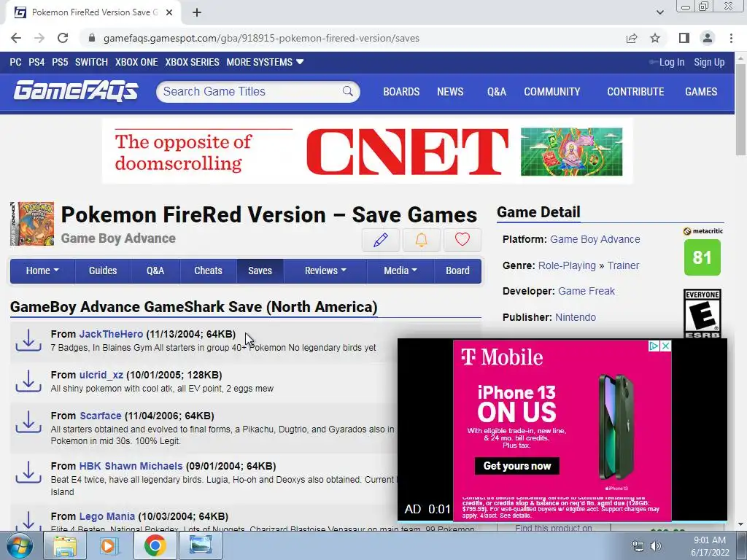
Task: Open the Windows Start menu
Action: coord(19,545)
